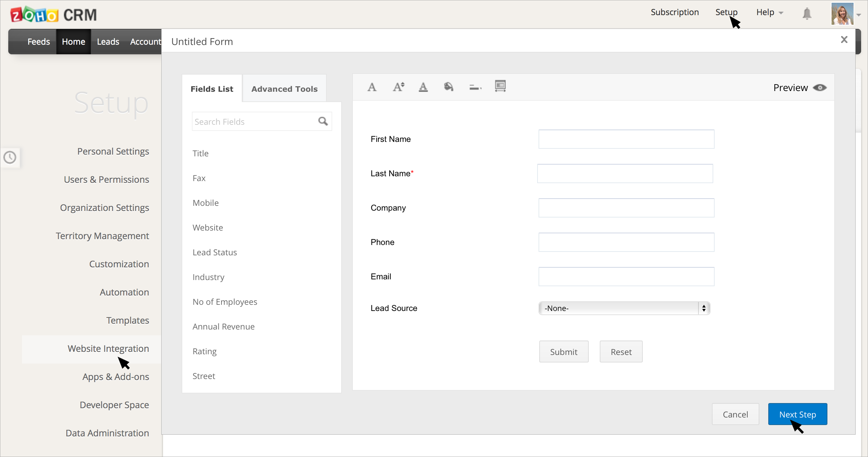Screen dimensions: 868x457
Task: Click the Last Name input field
Action: pyautogui.click(x=625, y=174)
